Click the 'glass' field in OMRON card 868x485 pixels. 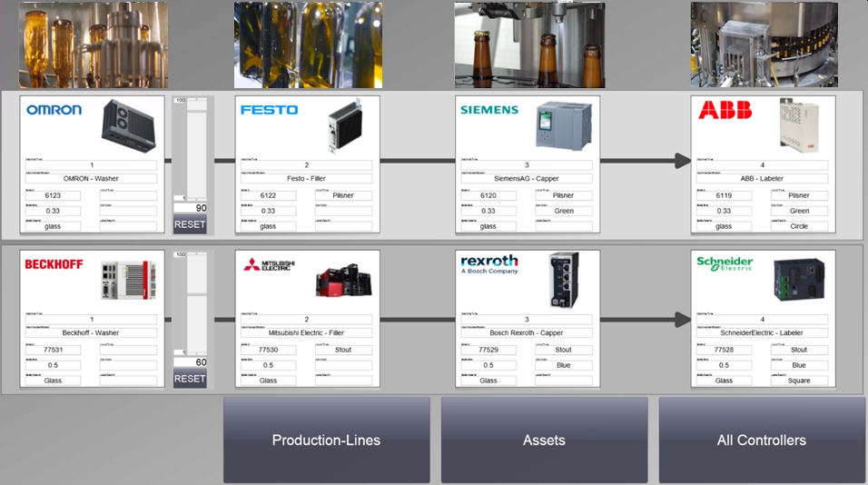[54, 226]
